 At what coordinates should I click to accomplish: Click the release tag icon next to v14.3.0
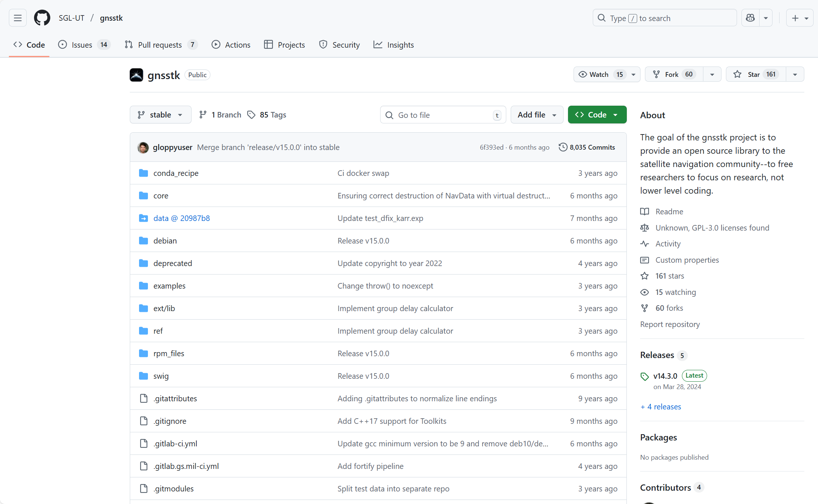click(645, 376)
